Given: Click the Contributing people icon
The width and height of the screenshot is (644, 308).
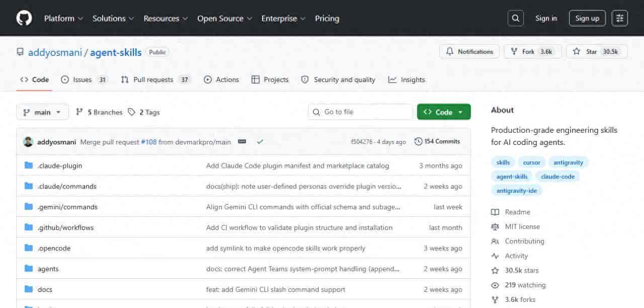Looking at the screenshot, I should pos(495,241).
